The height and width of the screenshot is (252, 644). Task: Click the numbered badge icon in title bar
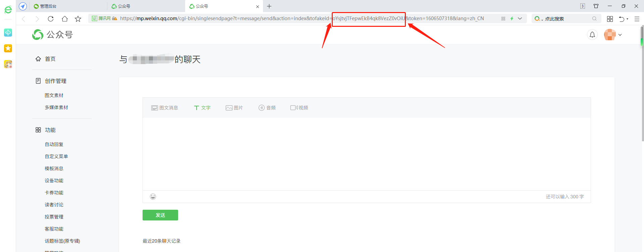(x=583, y=6)
